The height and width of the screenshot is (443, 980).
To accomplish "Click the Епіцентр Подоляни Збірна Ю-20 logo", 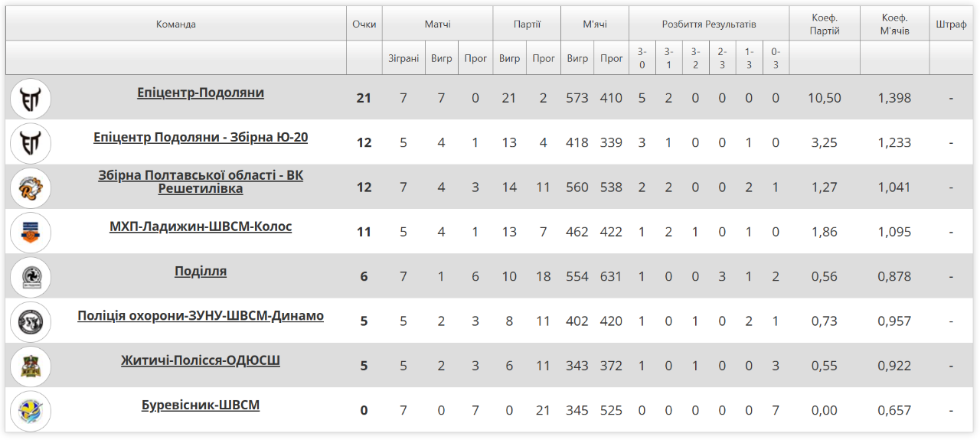I will (31, 143).
